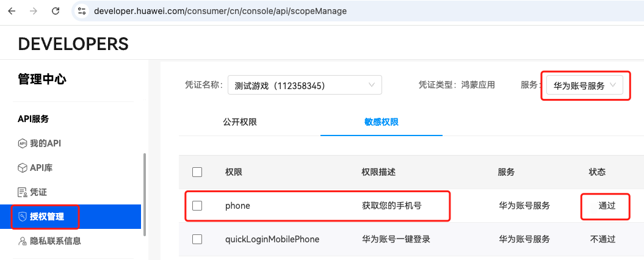Click the chevron arrow in the 测试游戏 combo box
Viewport: 644px width, 260px height.
372,85
